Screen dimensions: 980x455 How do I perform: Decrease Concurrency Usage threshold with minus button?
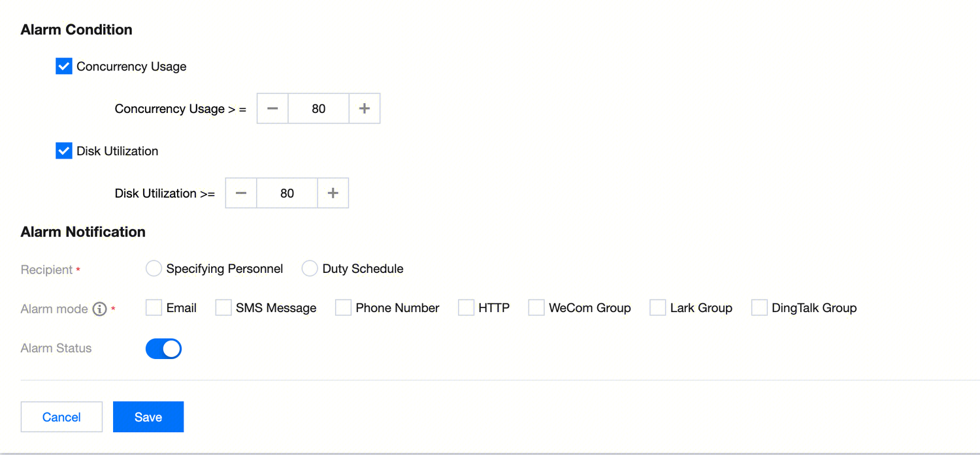(272, 108)
